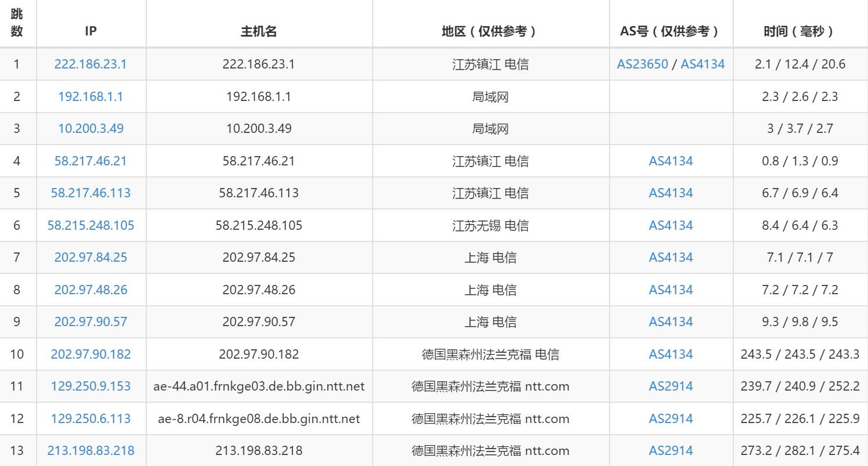The width and height of the screenshot is (868, 466).
Task: Select time value 6.7 / 6.9 / 6.4
Action: tap(800, 193)
